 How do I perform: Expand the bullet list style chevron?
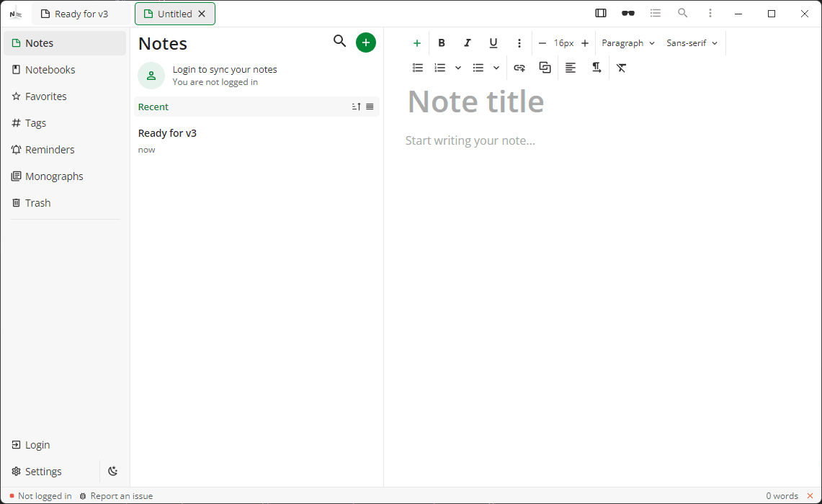point(496,68)
